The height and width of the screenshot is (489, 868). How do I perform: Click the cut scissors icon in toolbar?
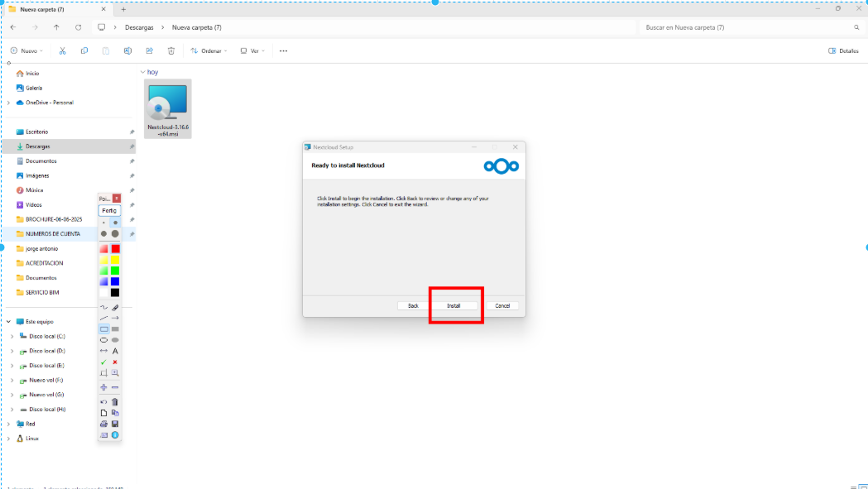(x=62, y=50)
